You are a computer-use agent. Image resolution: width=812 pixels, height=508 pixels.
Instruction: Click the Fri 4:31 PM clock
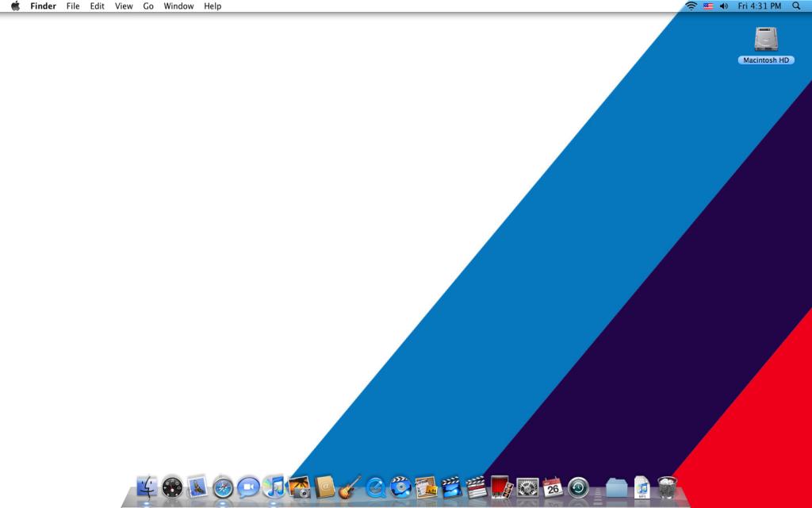(760, 6)
